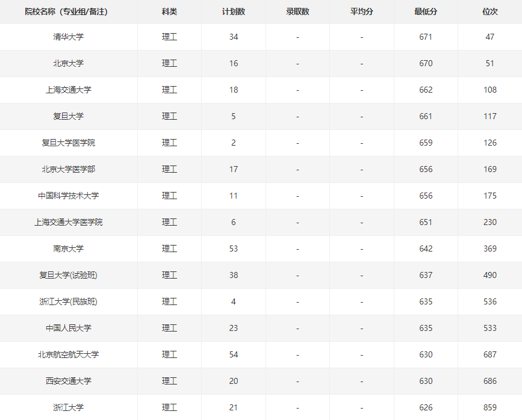This screenshot has width=522, height=420.
Task: Click minimum score 642 for 南京大学
Action: pos(426,249)
